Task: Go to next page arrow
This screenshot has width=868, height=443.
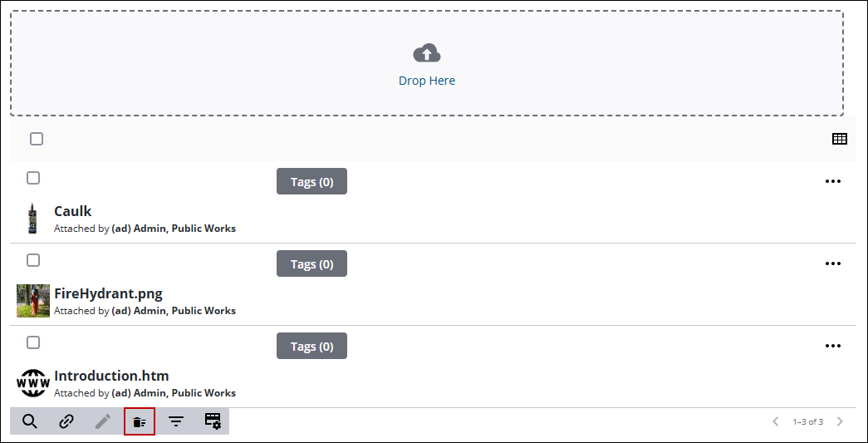Action: (840, 422)
